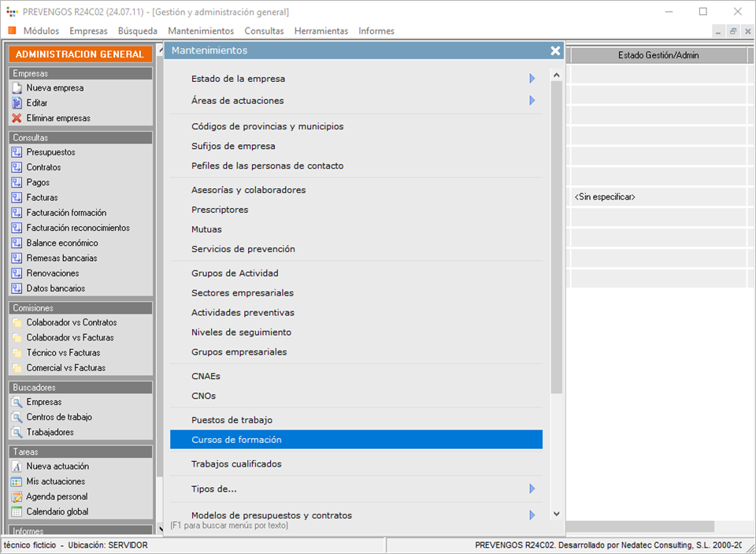Open the Calendario global calendar icon

pos(17,511)
